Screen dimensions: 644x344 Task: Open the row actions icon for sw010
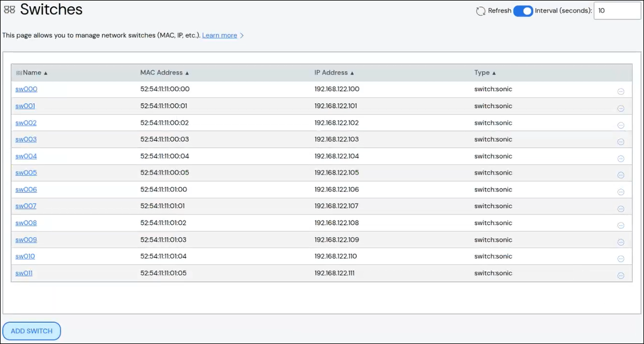620,259
